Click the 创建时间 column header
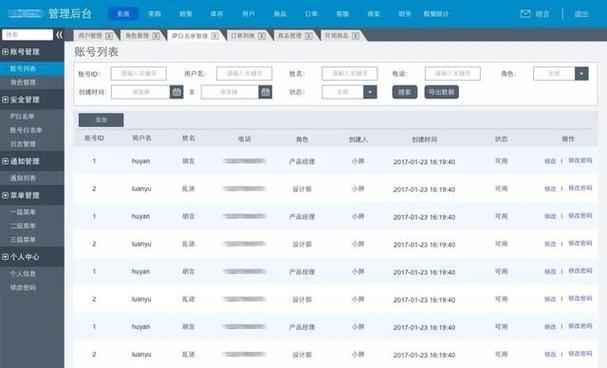The height and width of the screenshot is (368, 607). (424, 139)
